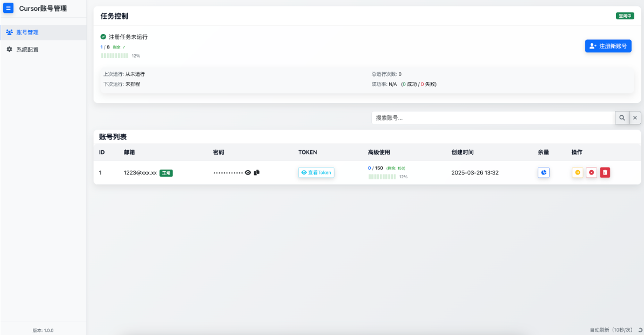Open the 系统配置 settings section

coord(43,50)
